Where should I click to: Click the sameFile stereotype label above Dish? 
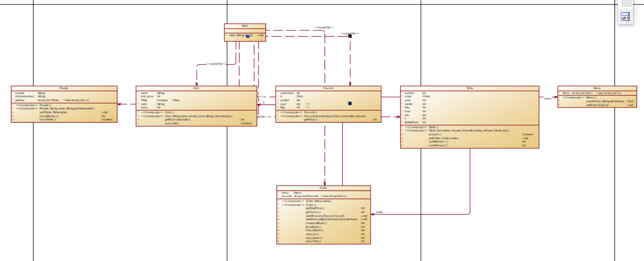click(216, 64)
